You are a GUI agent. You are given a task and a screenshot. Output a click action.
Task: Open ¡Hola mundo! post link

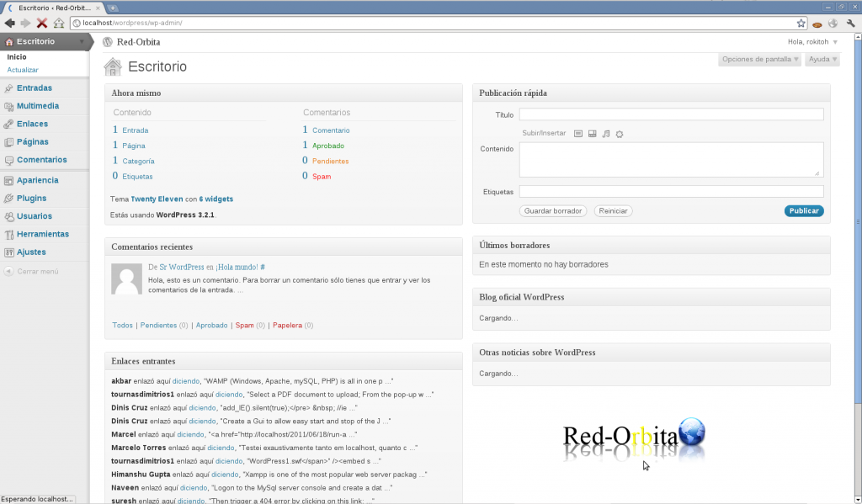[237, 267]
